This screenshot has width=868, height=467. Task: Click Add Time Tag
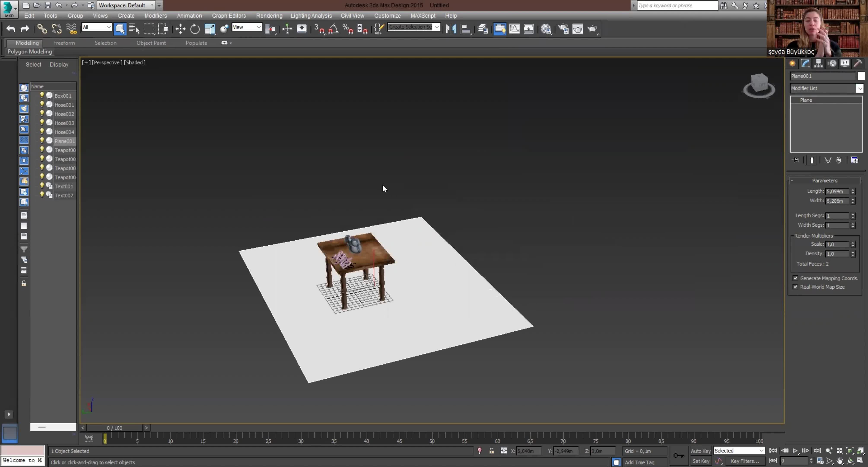tap(639, 462)
